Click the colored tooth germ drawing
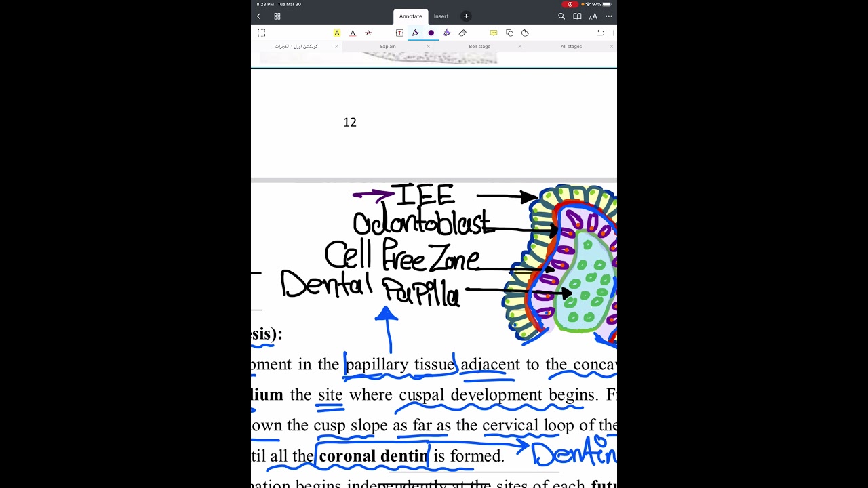The width and height of the screenshot is (868, 488). coord(560,264)
